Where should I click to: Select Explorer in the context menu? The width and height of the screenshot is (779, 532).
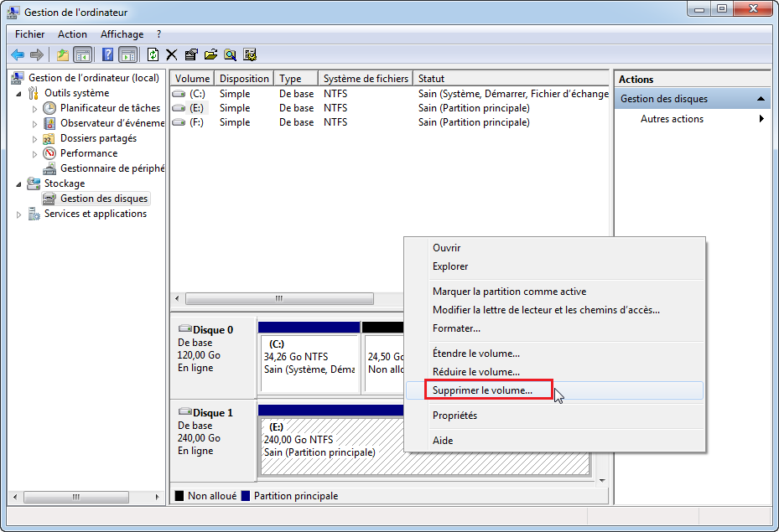pyautogui.click(x=555, y=266)
